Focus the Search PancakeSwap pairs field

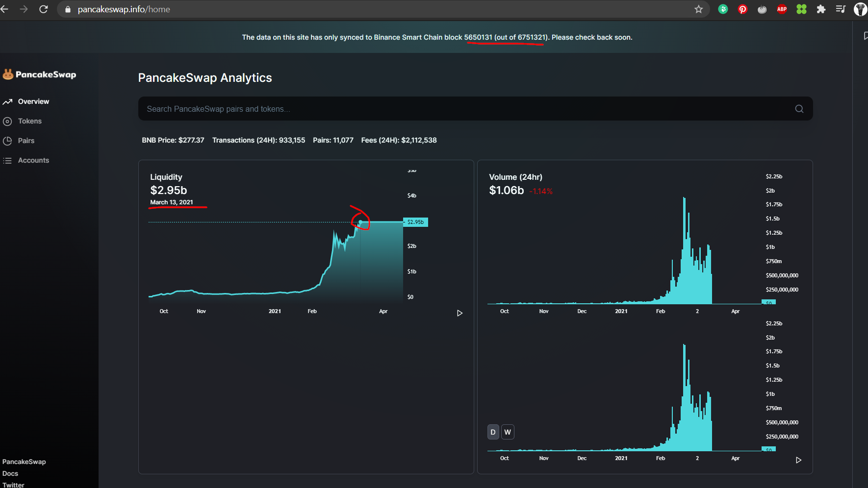(x=476, y=109)
